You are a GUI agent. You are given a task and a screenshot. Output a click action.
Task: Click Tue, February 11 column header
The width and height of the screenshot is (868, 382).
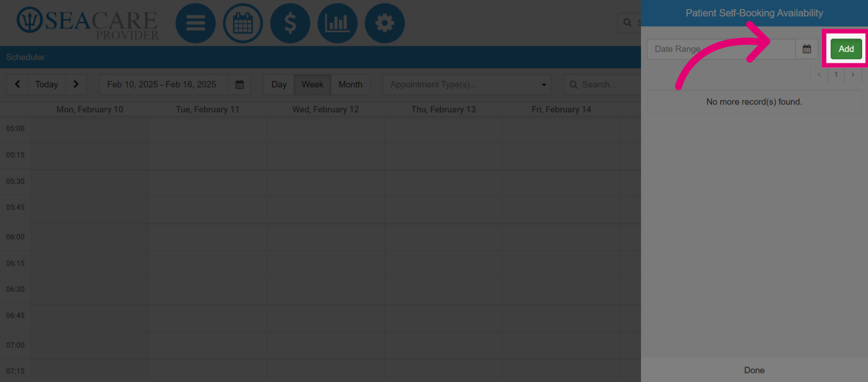208,109
